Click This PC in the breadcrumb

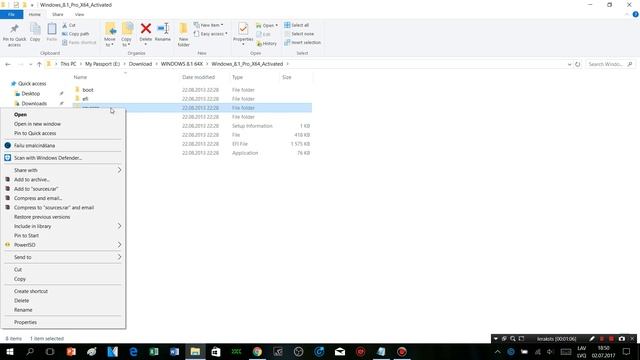68,64
